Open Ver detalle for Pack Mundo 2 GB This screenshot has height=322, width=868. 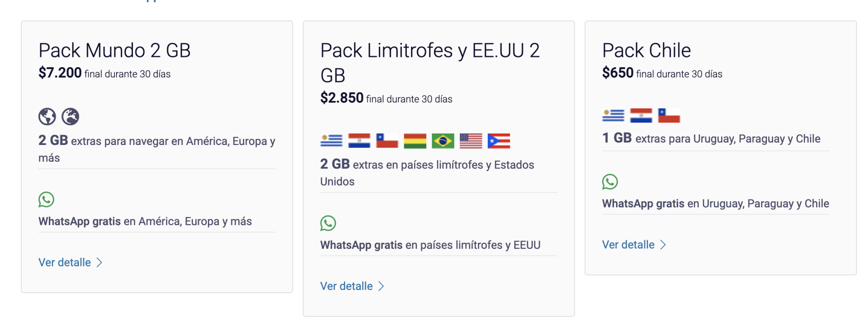tap(64, 262)
